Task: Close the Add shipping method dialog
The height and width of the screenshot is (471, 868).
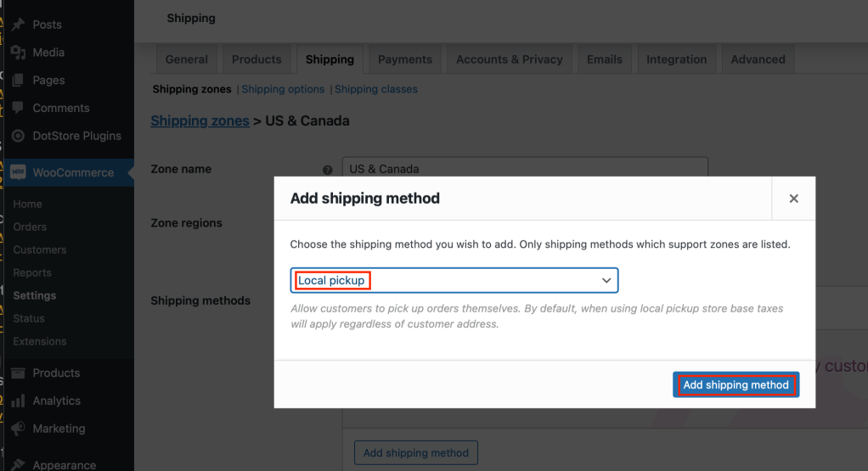Action: tap(794, 199)
